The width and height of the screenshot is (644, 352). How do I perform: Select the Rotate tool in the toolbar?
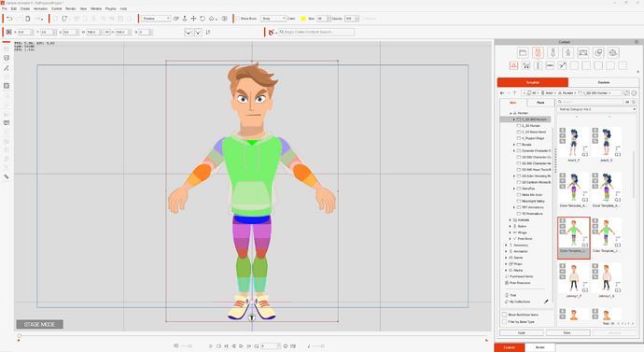(x=203, y=19)
